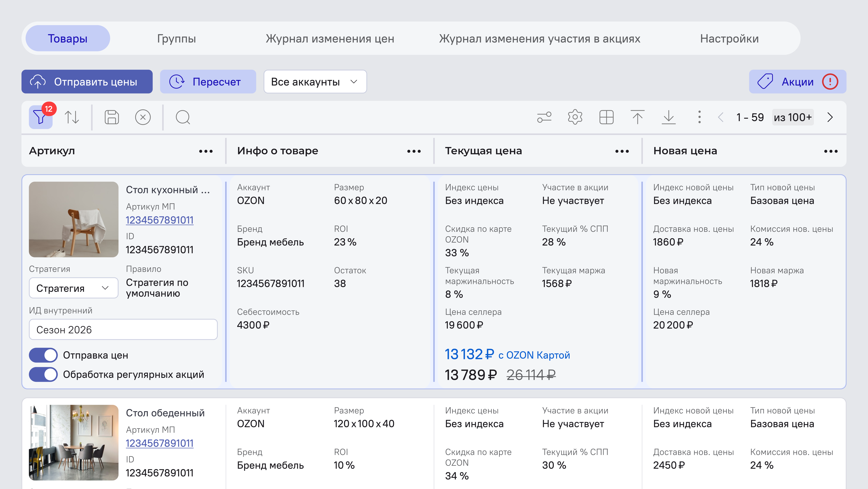
Task: Open the view adjustment sliders icon
Action: [x=544, y=117]
